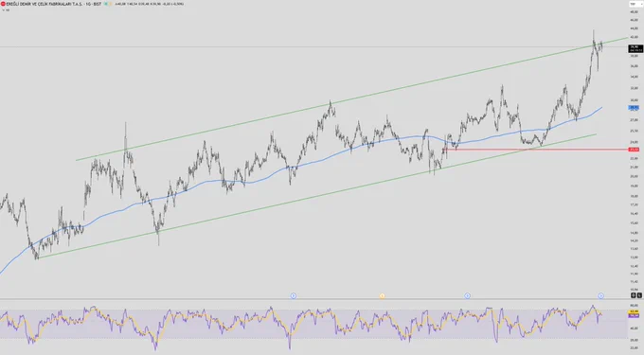Screen dimensions: 644x355
Task: Toggle the log scale button on price axis
Action: tap(639, 295)
